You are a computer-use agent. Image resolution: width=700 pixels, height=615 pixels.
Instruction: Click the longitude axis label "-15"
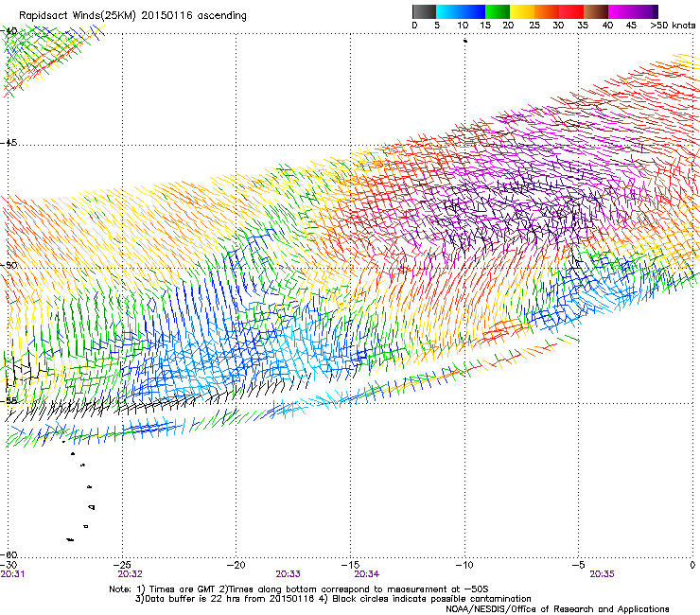(350, 565)
